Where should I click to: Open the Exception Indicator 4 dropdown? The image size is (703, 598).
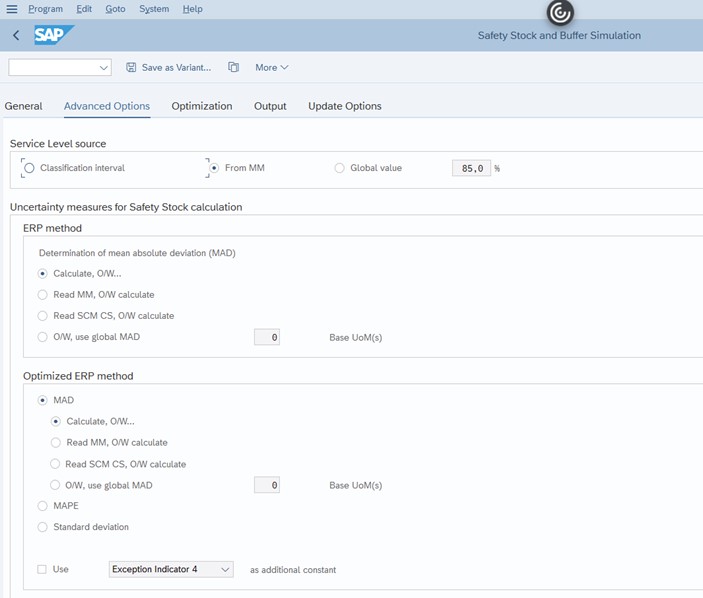(171, 569)
